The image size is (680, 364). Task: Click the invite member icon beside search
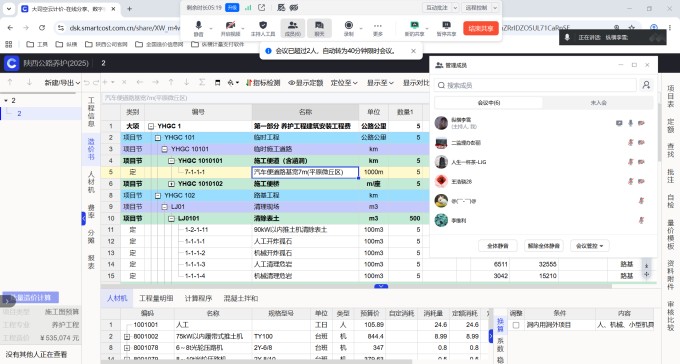[646, 85]
